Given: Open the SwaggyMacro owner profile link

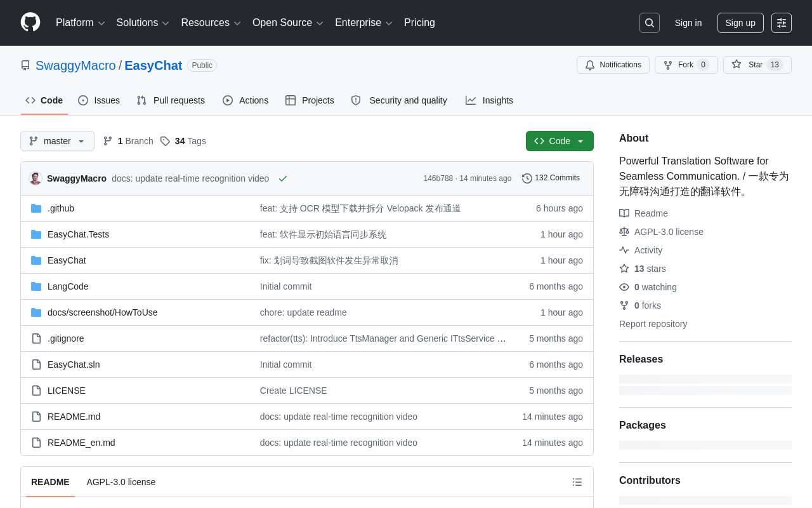Looking at the screenshot, I should [75, 65].
